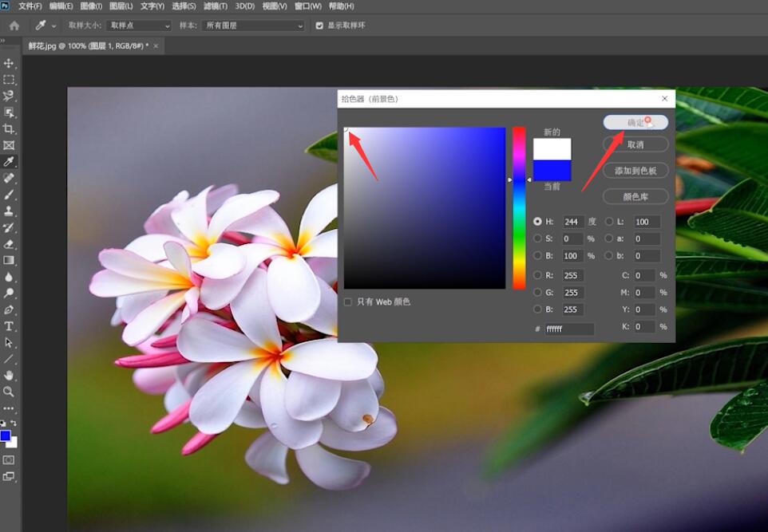This screenshot has height=532, width=768.
Task: Click the H degrees input field
Action: 572,222
